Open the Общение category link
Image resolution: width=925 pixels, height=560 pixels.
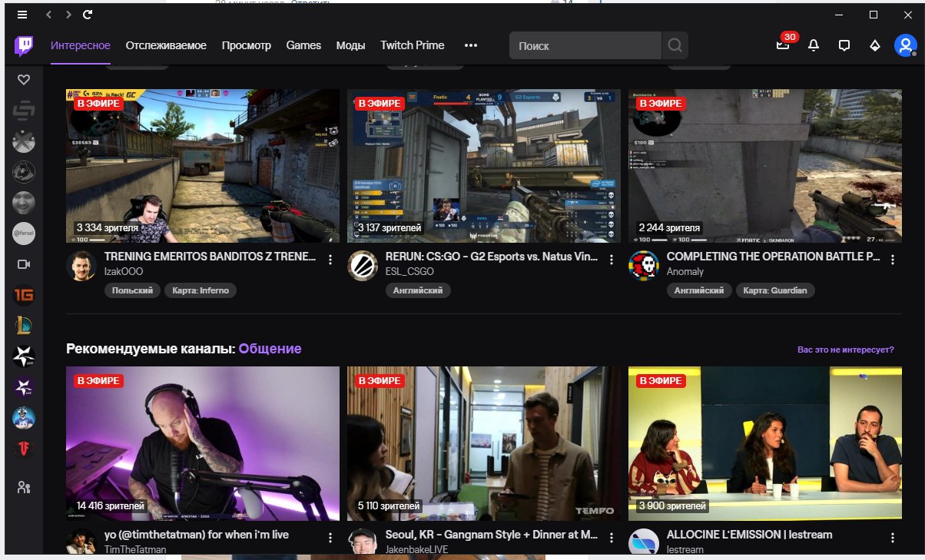click(270, 349)
